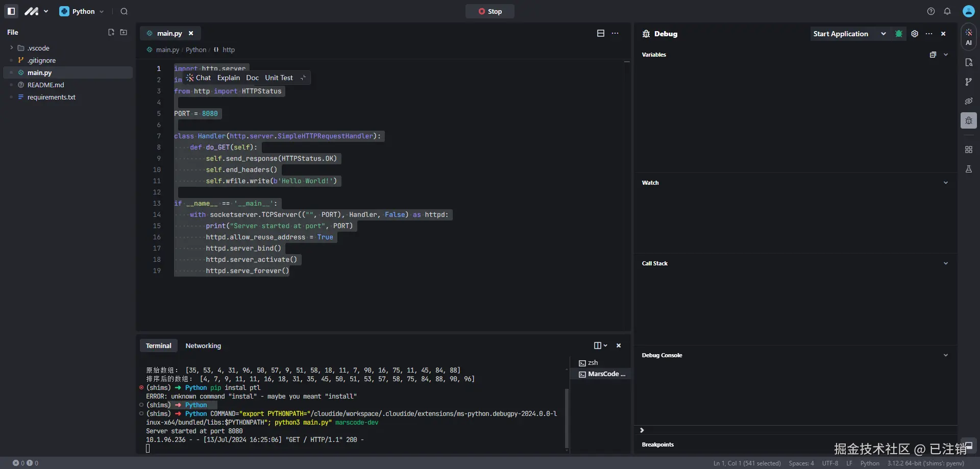Select the zsh terminal session
980x469 pixels.
click(593, 363)
